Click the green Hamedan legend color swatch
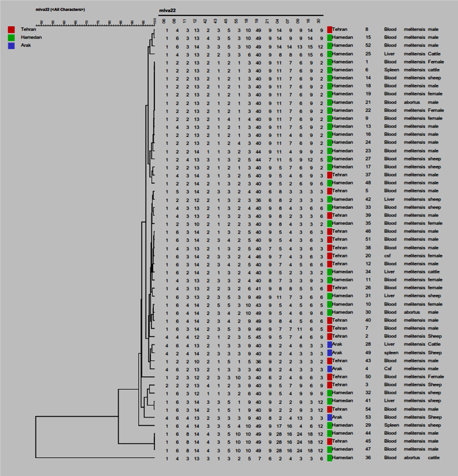The height and width of the screenshot is (476, 458). [x=11, y=38]
